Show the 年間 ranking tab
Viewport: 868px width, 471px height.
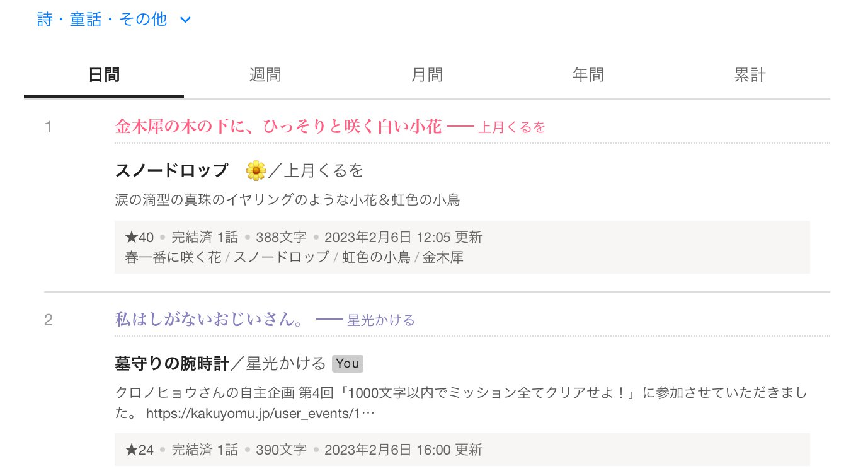tap(588, 76)
